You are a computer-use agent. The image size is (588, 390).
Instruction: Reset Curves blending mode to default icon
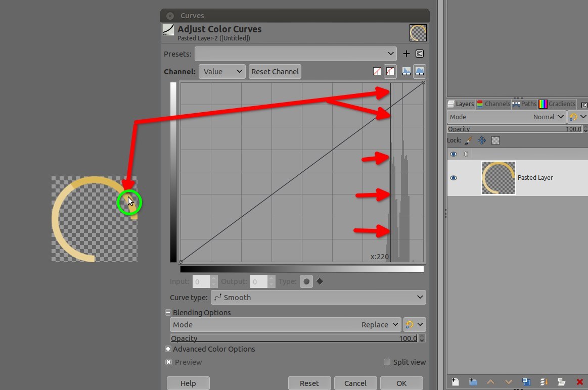410,325
